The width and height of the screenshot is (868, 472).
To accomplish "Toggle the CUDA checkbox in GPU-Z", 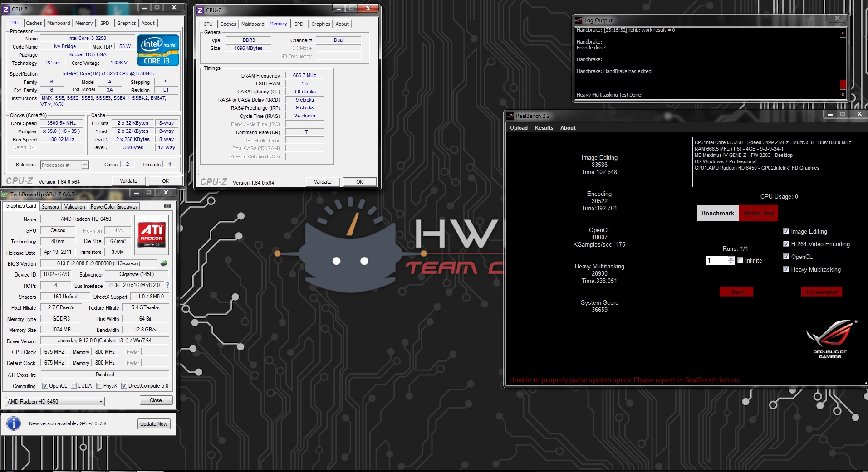I will tap(74, 386).
